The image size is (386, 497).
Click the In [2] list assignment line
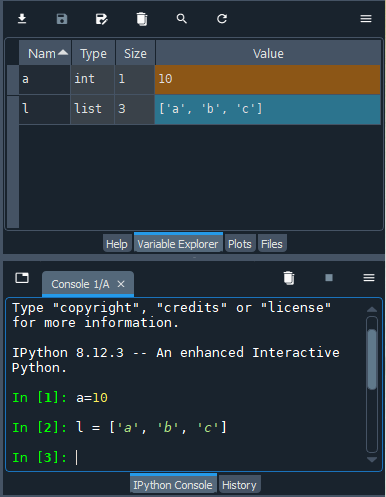(120, 427)
